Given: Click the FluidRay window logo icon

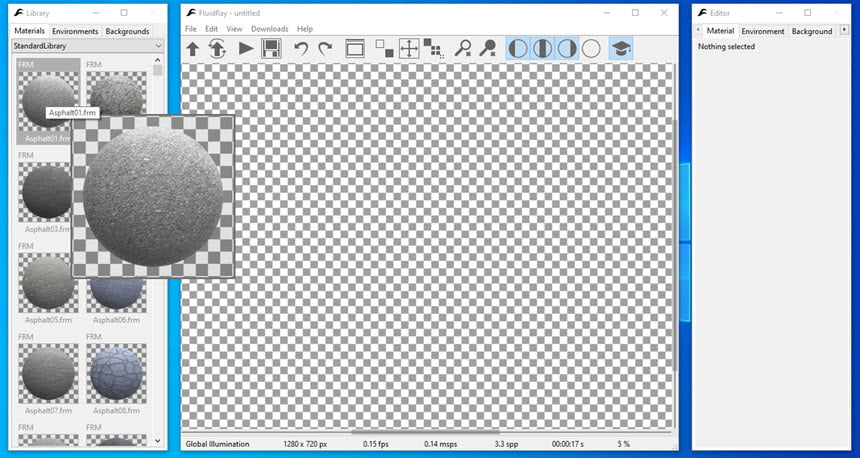Looking at the screenshot, I should pos(190,13).
